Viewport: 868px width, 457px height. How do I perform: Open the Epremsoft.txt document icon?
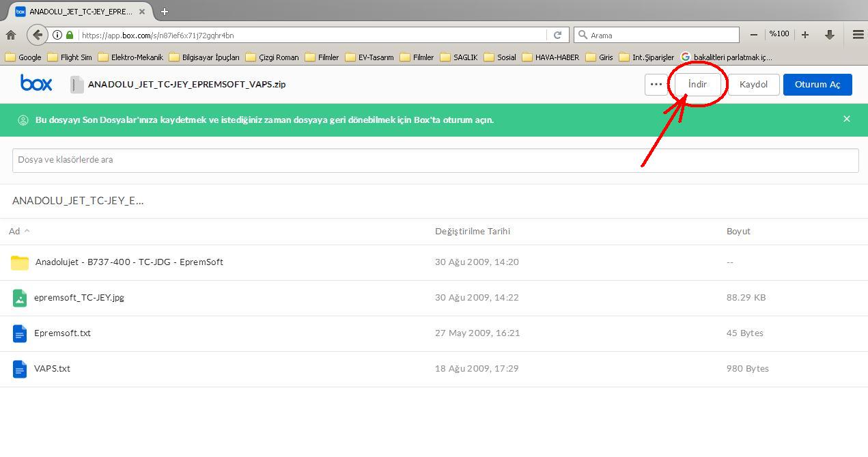pos(20,333)
